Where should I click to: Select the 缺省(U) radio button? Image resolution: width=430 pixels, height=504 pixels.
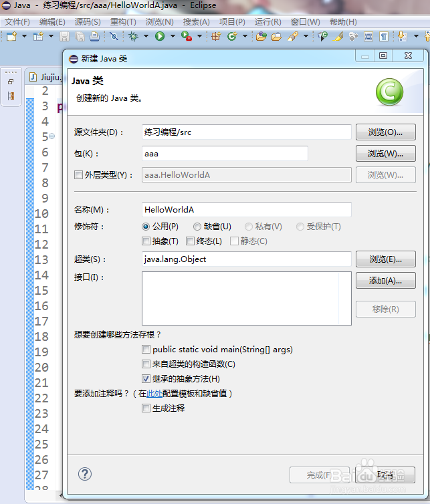click(197, 227)
